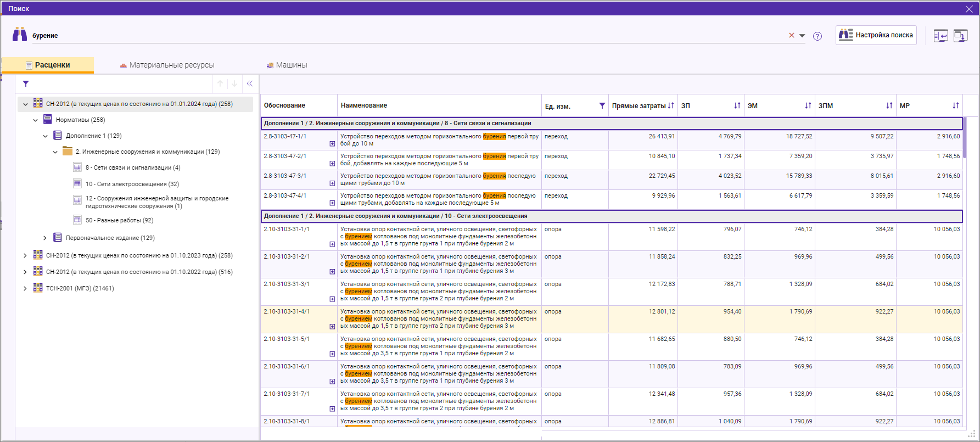This screenshot has width=980, height=442.
Task: Expand row 2.8-3103-47-4/1 plus box
Action: pyautogui.click(x=332, y=203)
